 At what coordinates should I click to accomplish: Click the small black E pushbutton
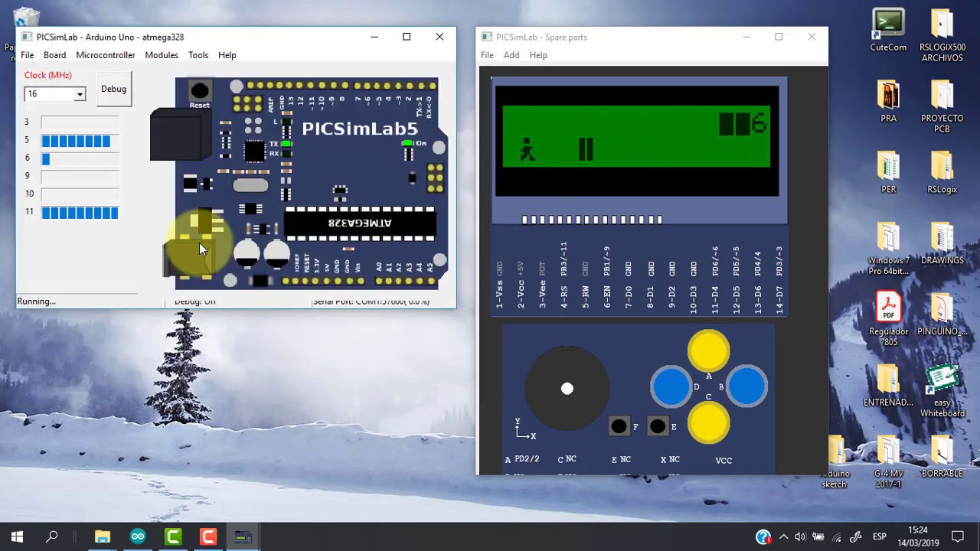click(x=658, y=426)
